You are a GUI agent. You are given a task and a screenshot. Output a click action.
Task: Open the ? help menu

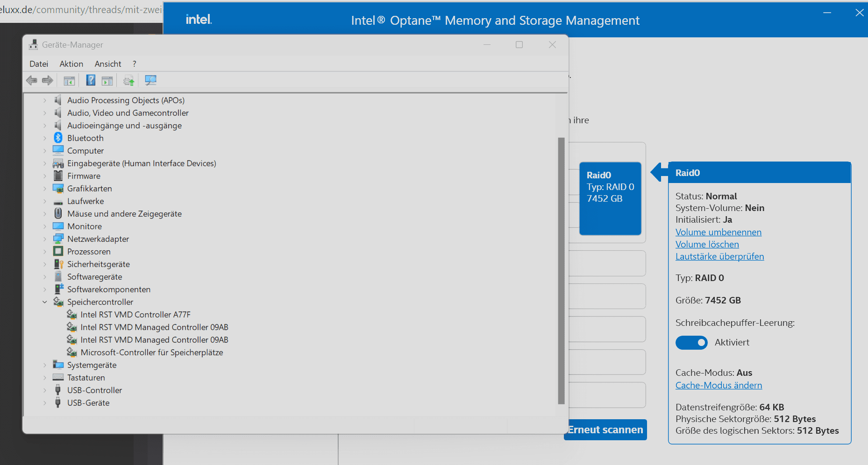coord(135,64)
